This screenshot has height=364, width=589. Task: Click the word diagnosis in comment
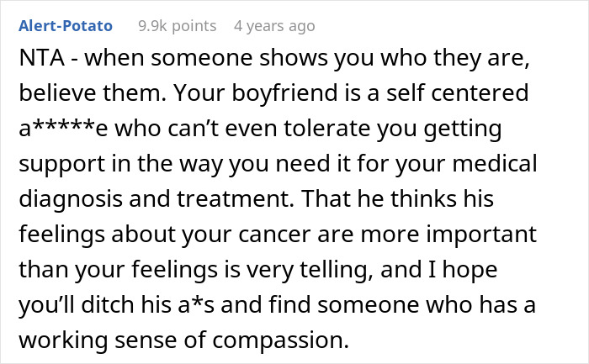(x=71, y=199)
